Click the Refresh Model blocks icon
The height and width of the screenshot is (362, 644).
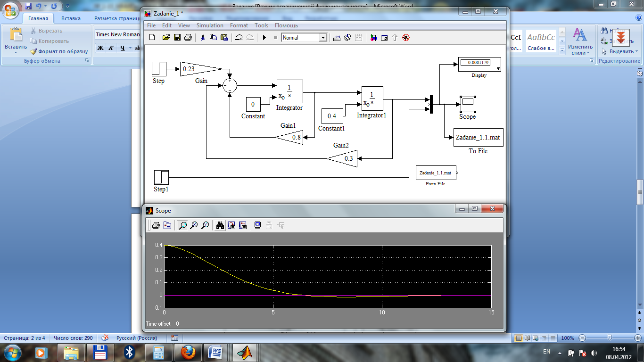tap(347, 38)
